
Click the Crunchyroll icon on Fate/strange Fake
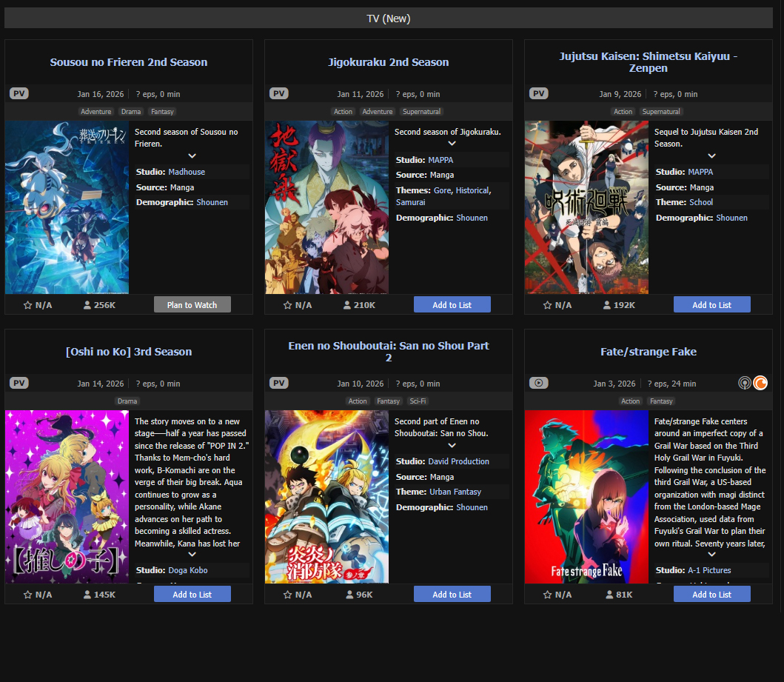coord(760,383)
